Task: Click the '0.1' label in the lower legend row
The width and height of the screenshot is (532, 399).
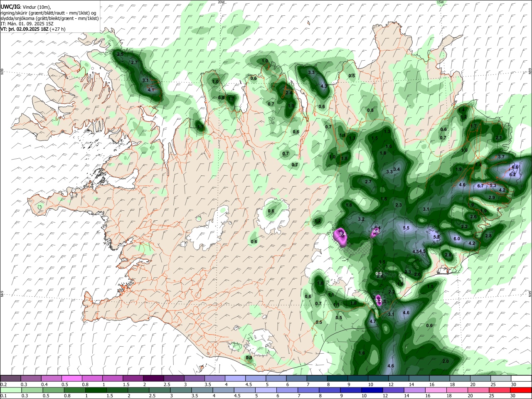Action: coord(3,396)
